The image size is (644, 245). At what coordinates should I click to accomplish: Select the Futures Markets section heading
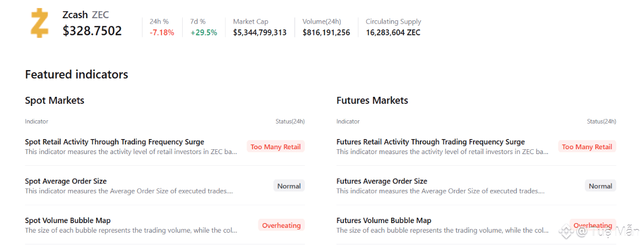(x=372, y=101)
